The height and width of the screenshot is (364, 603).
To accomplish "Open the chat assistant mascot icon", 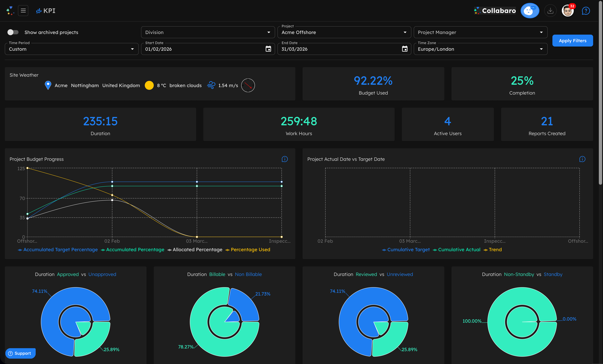I will pos(530,11).
